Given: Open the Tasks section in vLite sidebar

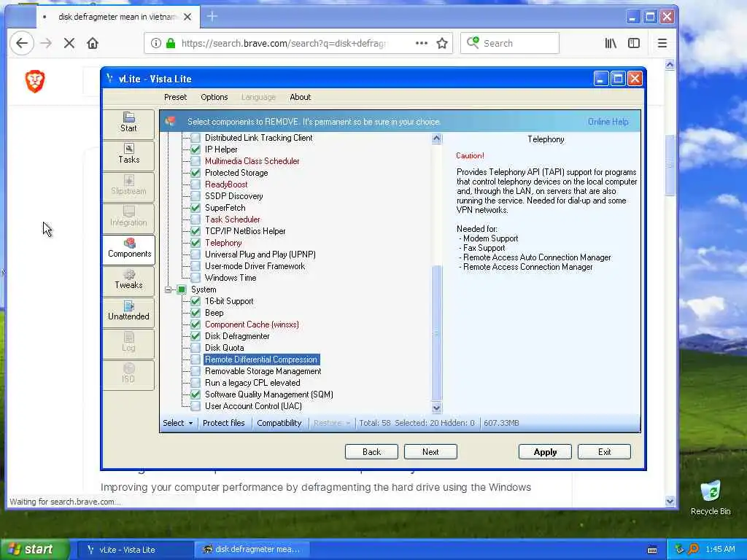Looking at the screenshot, I should point(128,155).
